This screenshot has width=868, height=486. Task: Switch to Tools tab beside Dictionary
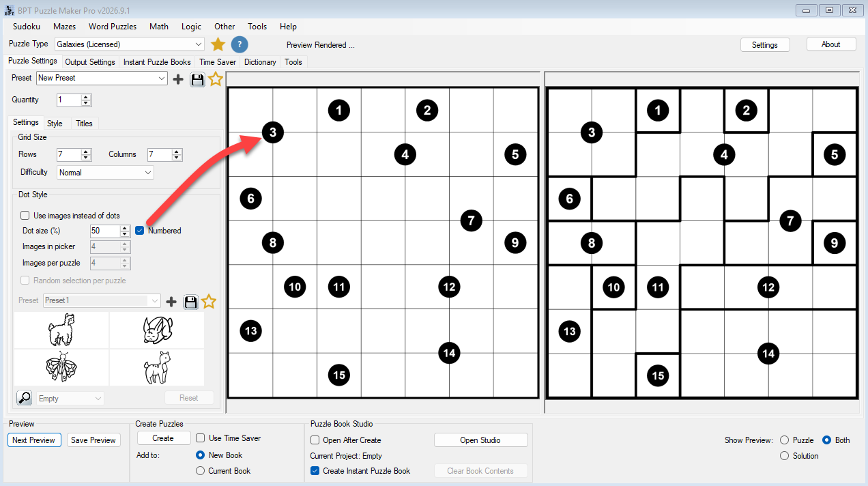point(293,62)
